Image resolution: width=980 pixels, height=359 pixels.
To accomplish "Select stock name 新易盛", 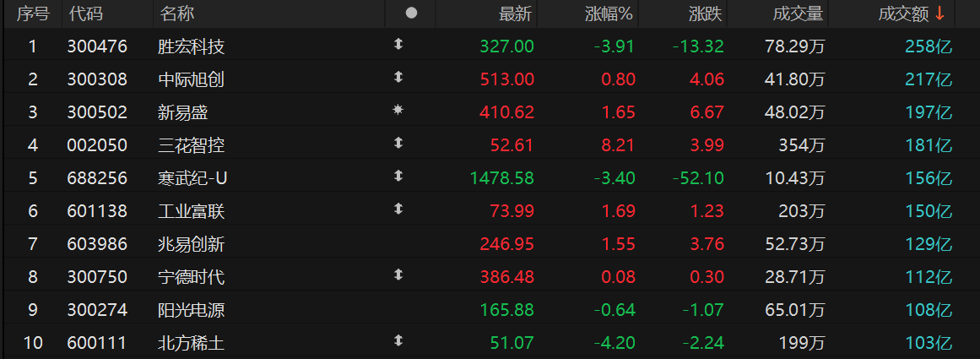I will click(183, 112).
